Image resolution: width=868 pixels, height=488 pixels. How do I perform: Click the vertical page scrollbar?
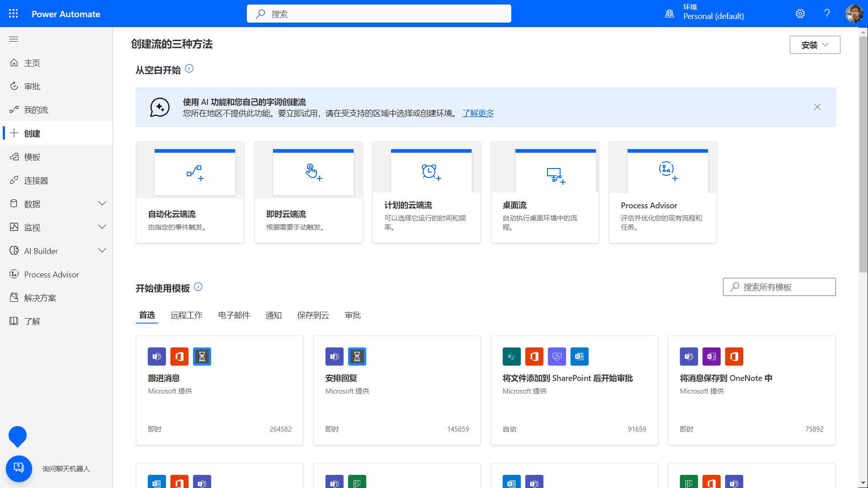pos(863,154)
